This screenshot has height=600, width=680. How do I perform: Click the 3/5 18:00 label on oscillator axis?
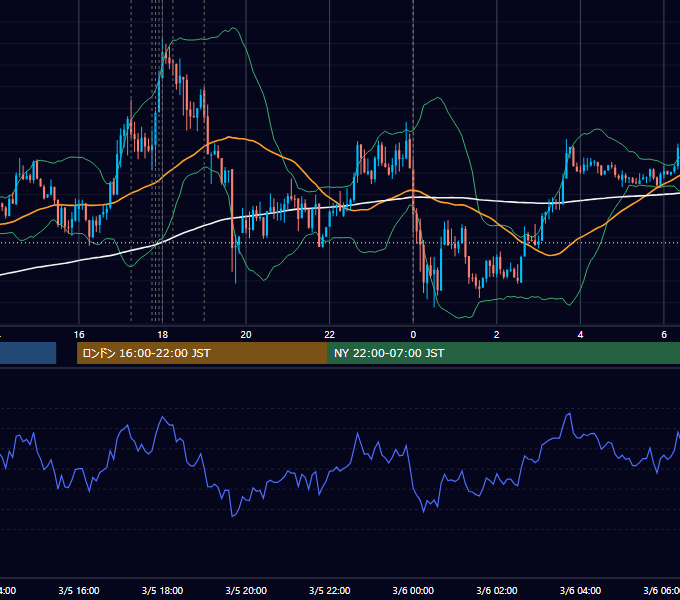pyautogui.click(x=162, y=590)
